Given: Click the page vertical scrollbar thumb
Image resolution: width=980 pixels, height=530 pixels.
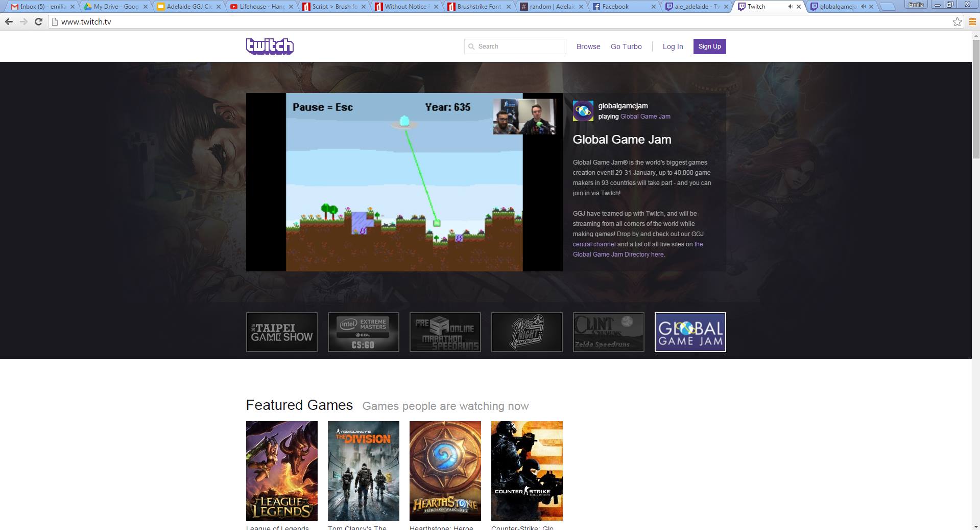Looking at the screenshot, I should coord(975,100).
